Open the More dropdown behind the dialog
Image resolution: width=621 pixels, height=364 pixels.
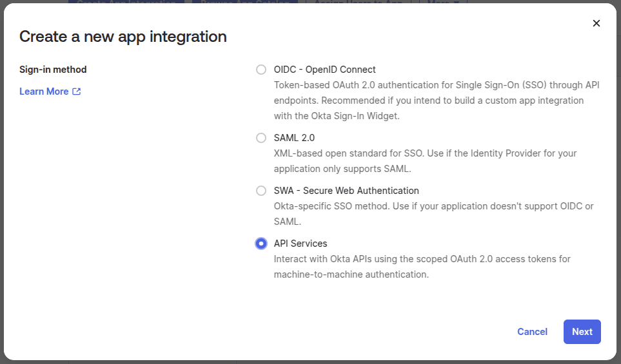click(442, 2)
